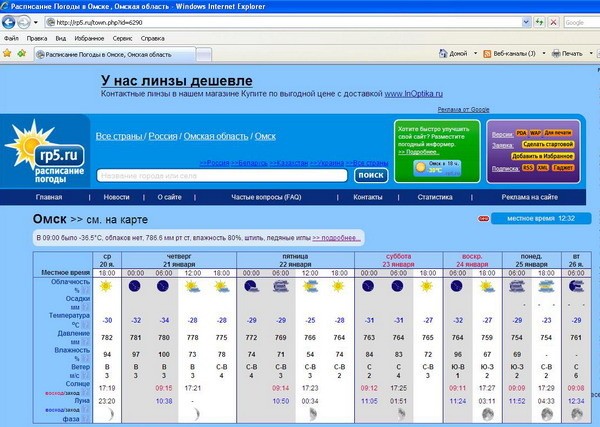Click the help icon beside Осадки мм
The image size is (600, 427).
click(x=86, y=307)
